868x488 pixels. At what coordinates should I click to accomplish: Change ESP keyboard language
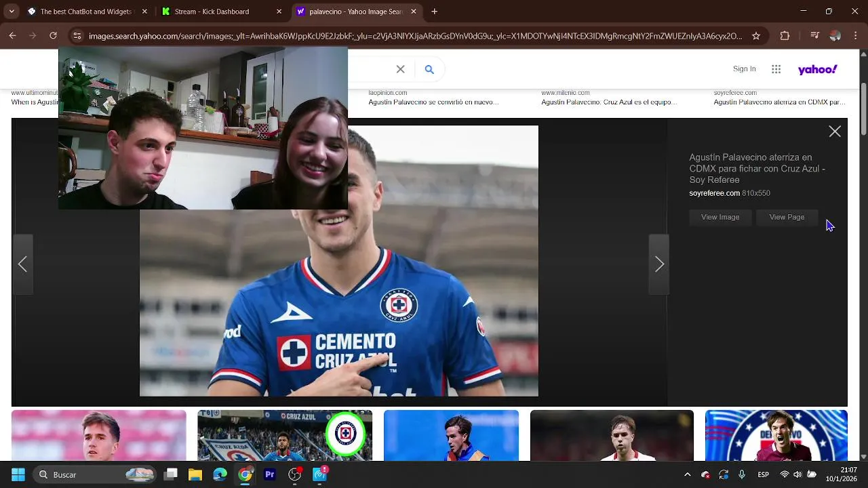(763, 474)
